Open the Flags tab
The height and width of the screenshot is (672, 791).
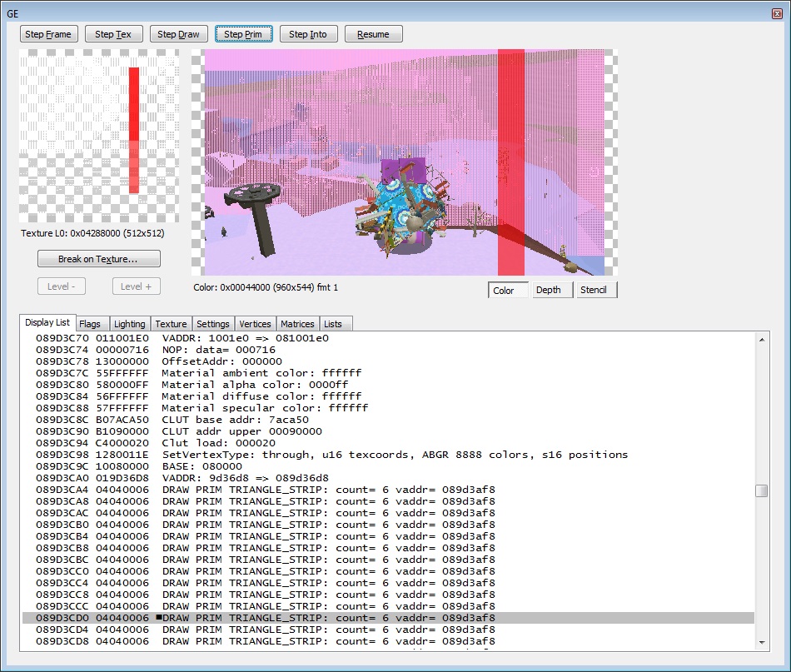90,324
